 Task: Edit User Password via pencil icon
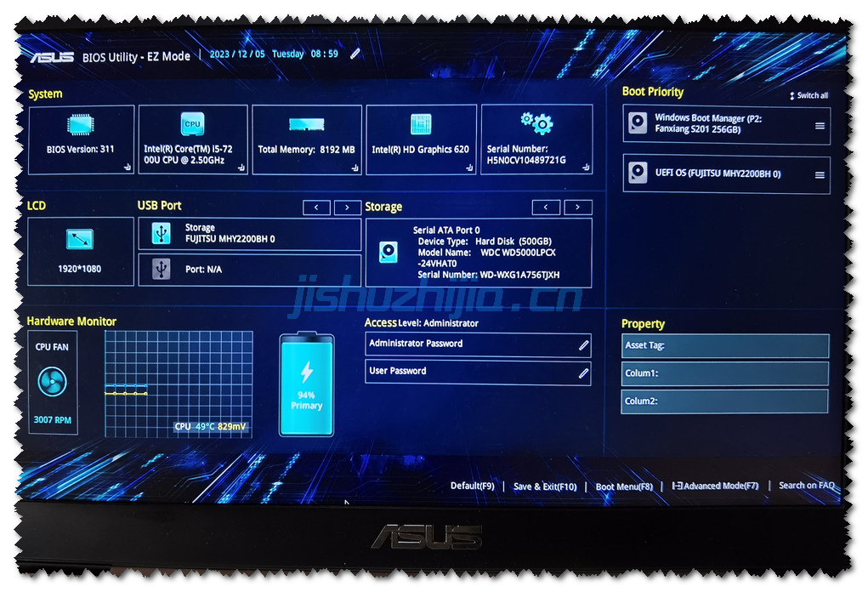[583, 373]
